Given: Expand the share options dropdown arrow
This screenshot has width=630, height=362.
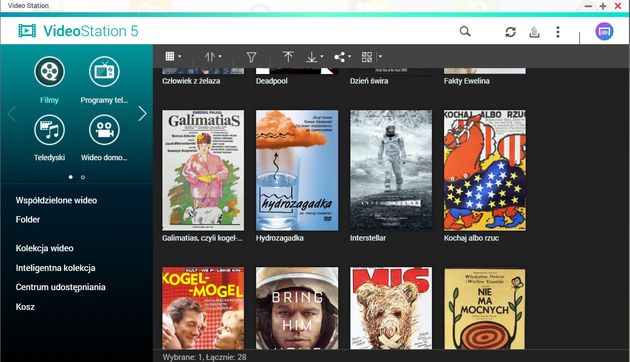Looking at the screenshot, I should pyautogui.click(x=349, y=57).
